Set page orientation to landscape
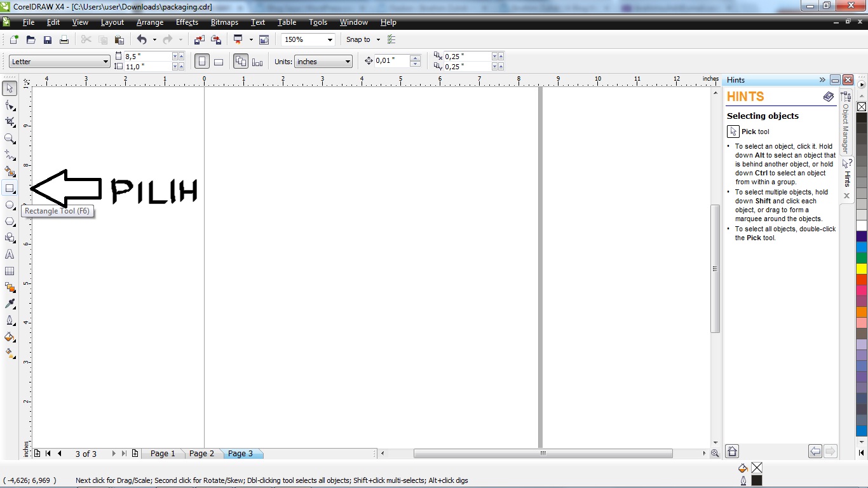This screenshot has height=488, width=868. point(218,62)
